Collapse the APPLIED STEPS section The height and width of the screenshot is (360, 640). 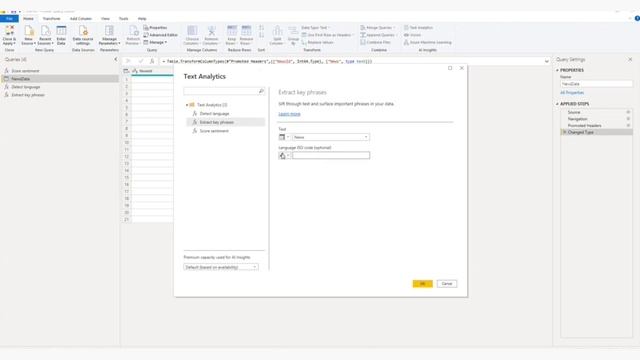click(x=557, y=104)
